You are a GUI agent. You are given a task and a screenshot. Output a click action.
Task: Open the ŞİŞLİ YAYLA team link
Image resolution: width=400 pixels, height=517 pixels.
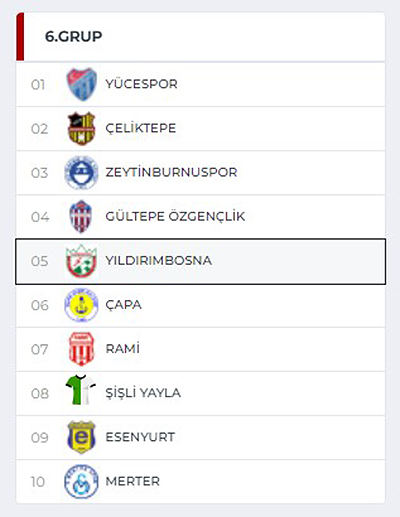[x=143, y=393]
